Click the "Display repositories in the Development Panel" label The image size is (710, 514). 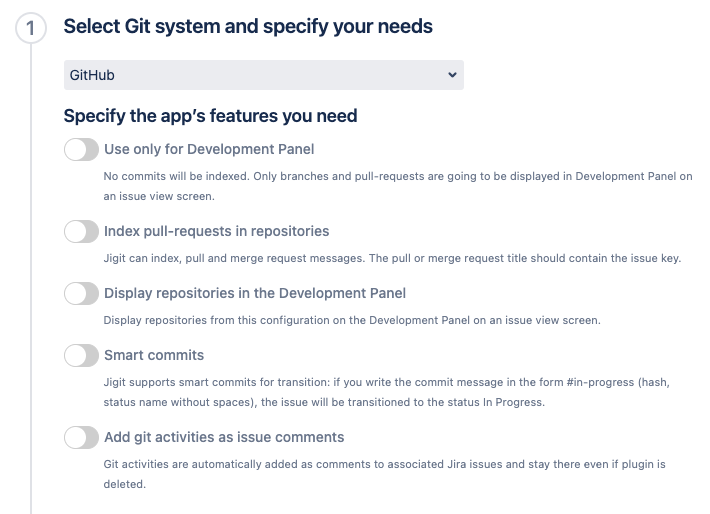tap(255, 293)
